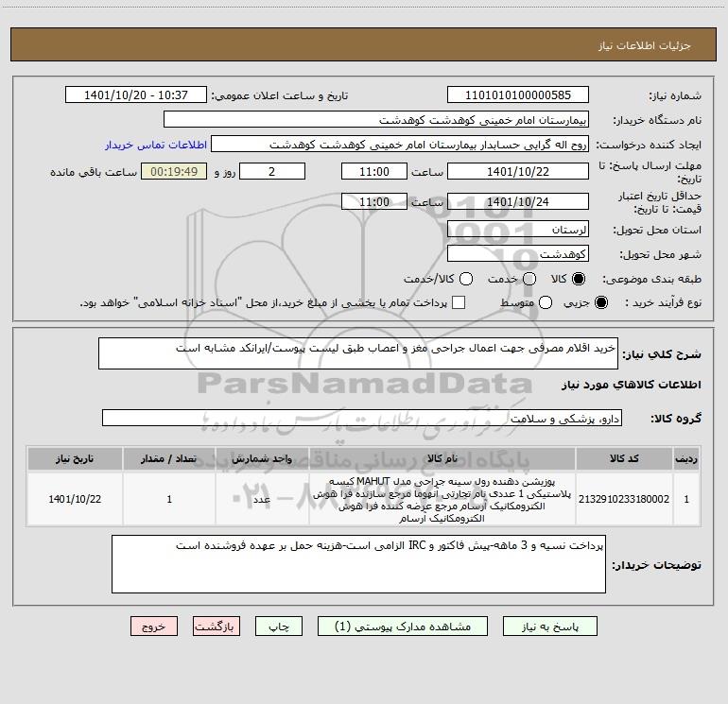The height and width of the screenshot is (704, 728).
Task: Toggle the اسناد خزانه اسلامی payment checkbox
Action: (459, 302)
